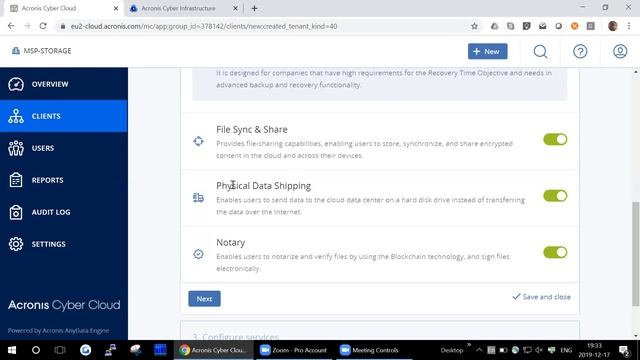640x360 pixels.
Task: Click the Audit Log icon
Action: (x=16, y=212)
